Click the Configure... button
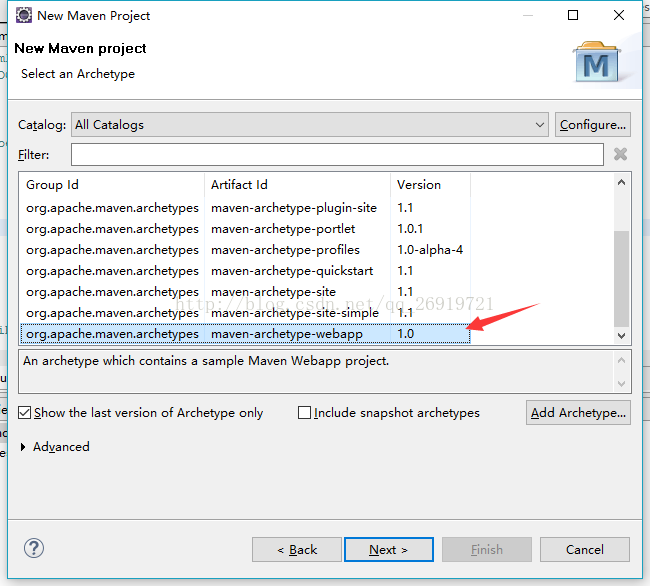The width and height of the screenshot is (650, 586). click(593, 125)
